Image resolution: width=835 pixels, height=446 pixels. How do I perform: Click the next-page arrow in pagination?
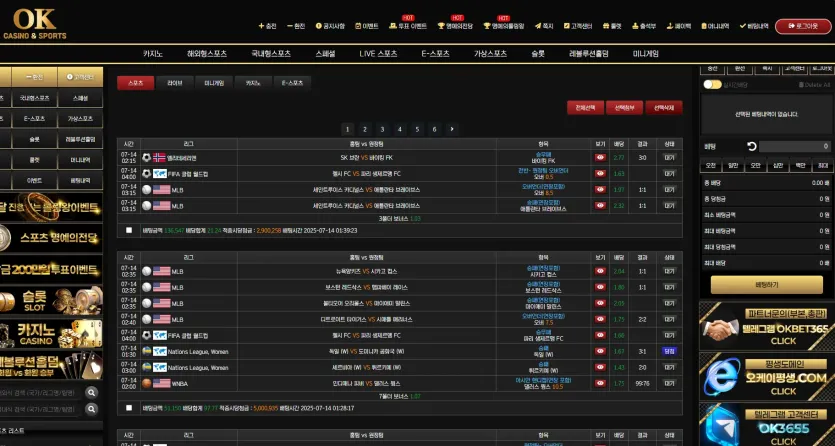pos(452,129)
